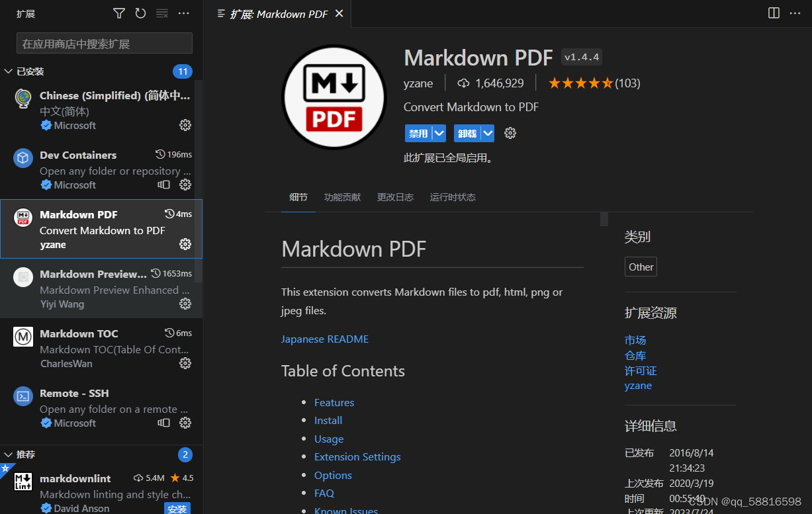Screen dimensions: 812x514
Task: Click the side-by-side diff icon on Remote - SSH
Action: pyautogui.click(x=163, y=423)
